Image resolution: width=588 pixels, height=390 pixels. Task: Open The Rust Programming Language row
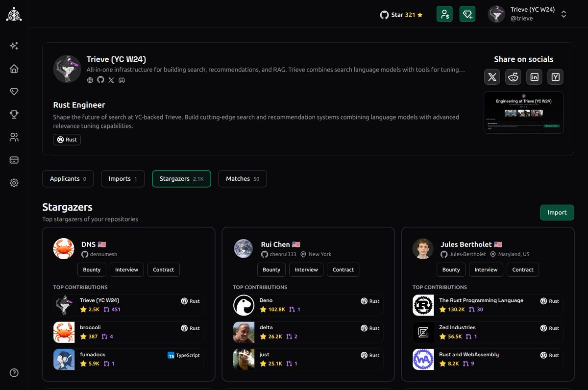pyautogui.click(x=488, y=305)
